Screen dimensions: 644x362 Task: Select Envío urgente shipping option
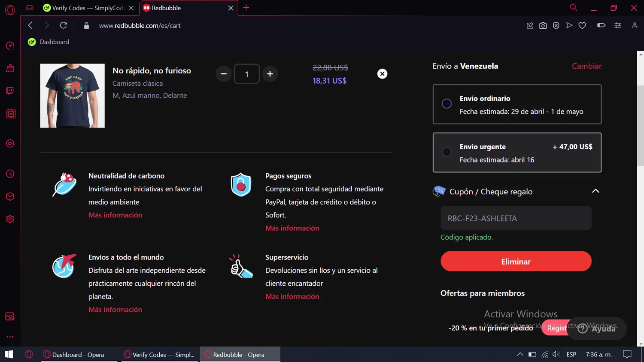[x=517, y=153]
